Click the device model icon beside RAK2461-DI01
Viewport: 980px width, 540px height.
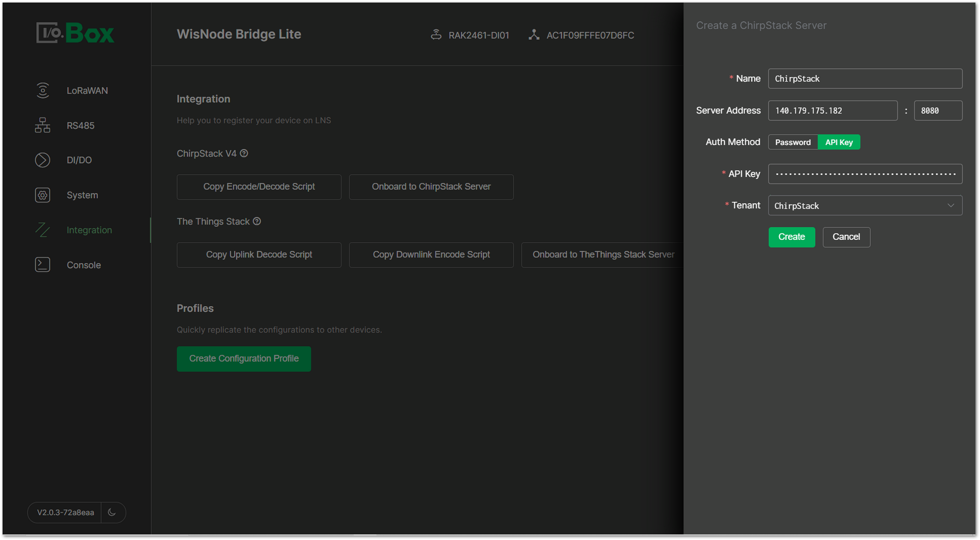pos(436,35)
